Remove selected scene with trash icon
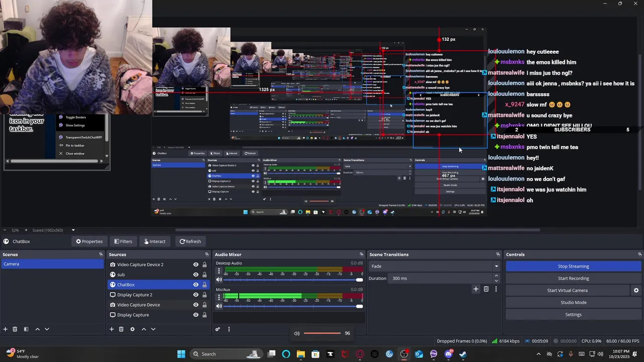 (15, 329)
